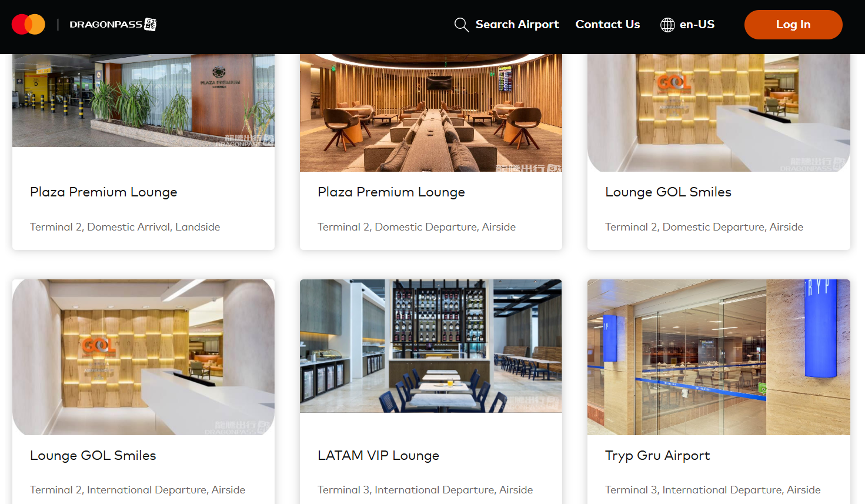Viewport: 865px width, 504px height.
Task: Click the Lounge GOL Smiles Domestic Departure title
Action: 668,192
